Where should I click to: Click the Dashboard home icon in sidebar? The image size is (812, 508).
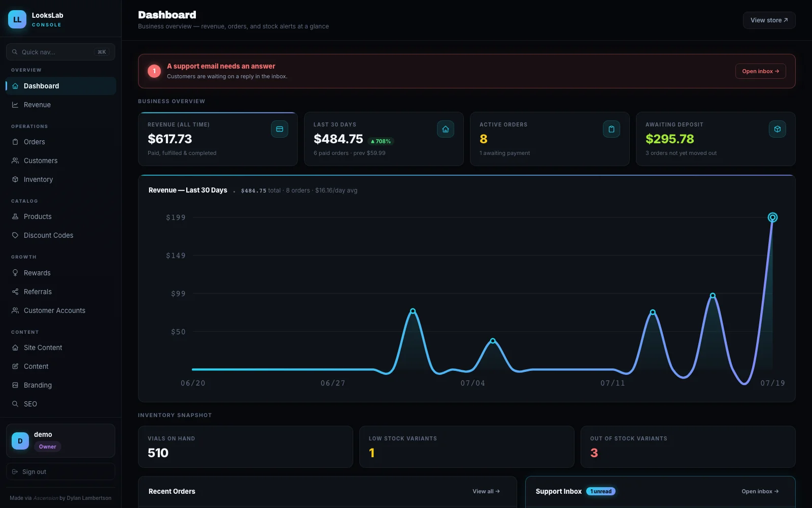[x=15, y=86]
